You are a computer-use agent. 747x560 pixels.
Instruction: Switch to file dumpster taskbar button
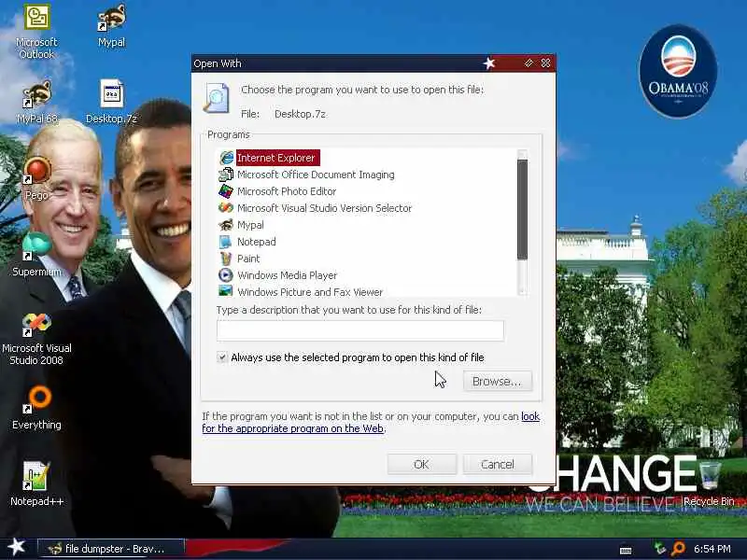110,549
